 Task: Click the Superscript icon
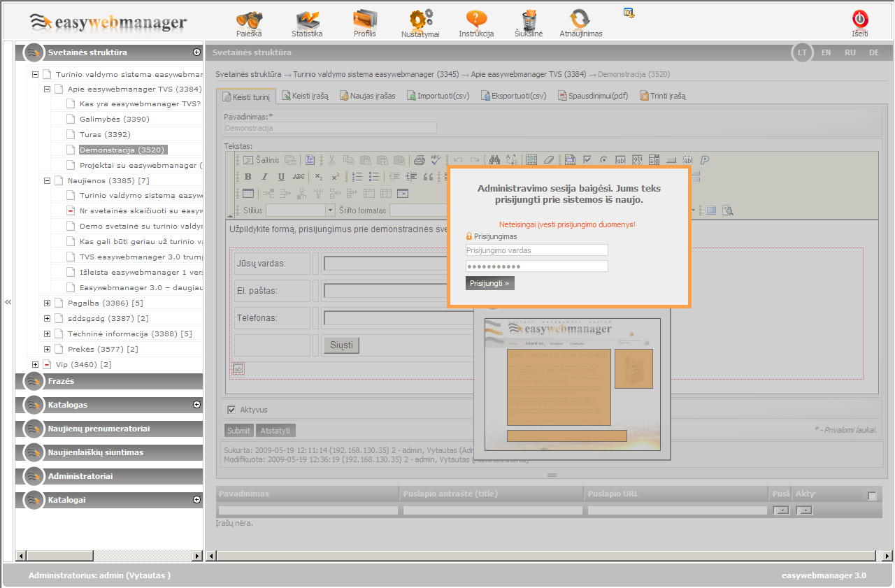(335, 177)
